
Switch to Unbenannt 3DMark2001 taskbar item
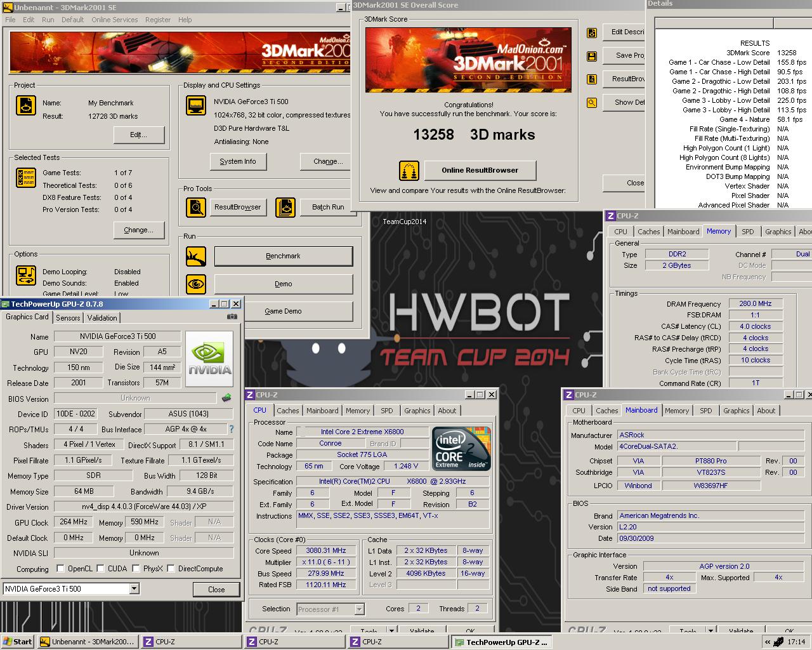tap(86, 642)
